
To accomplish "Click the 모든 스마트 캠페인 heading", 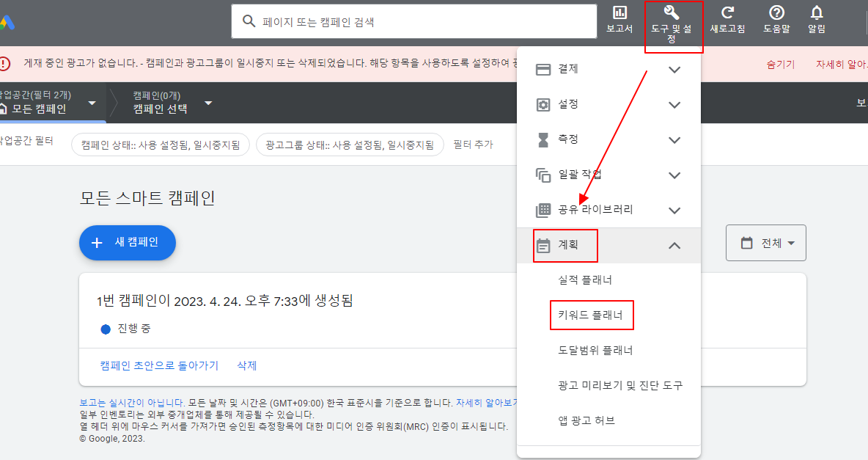I will point(147,198).
